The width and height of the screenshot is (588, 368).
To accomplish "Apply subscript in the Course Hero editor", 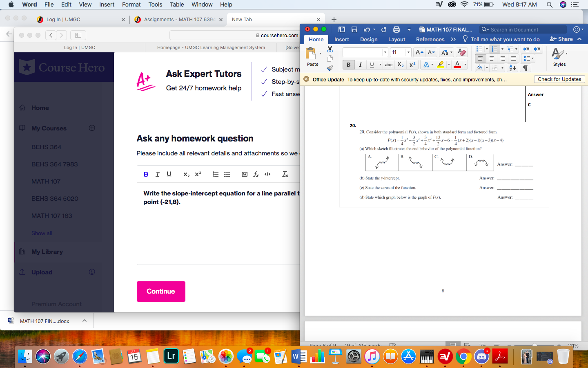I will click(x=186, y=175).
